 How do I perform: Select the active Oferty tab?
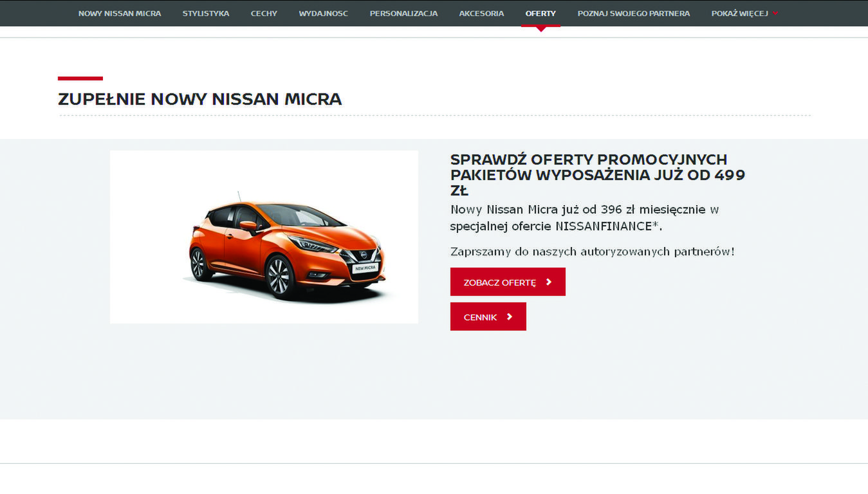click(540, 14)
